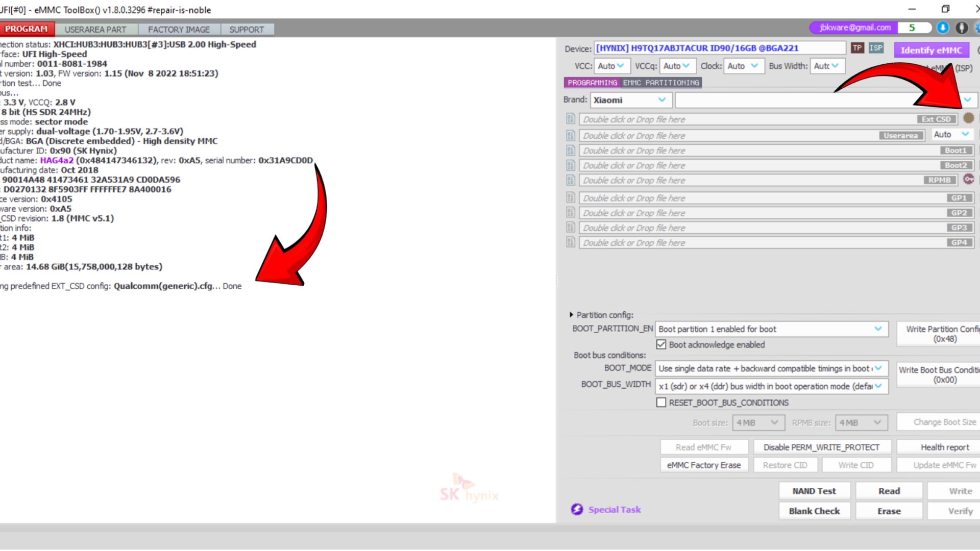Click the NAND Test button
The width and height of the screenshot is (980, 551).
(x=814, y=491)
